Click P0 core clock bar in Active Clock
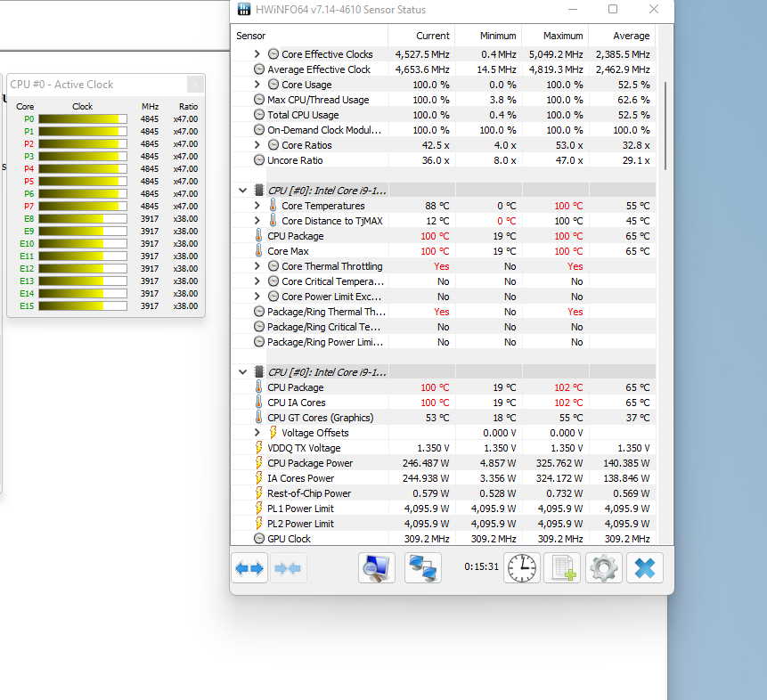 pos(83,118)
